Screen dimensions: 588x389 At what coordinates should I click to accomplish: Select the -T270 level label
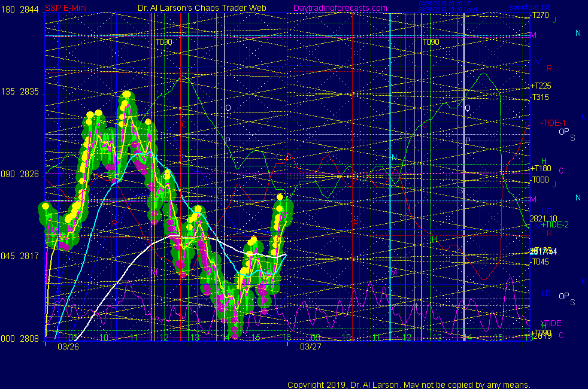540,16
